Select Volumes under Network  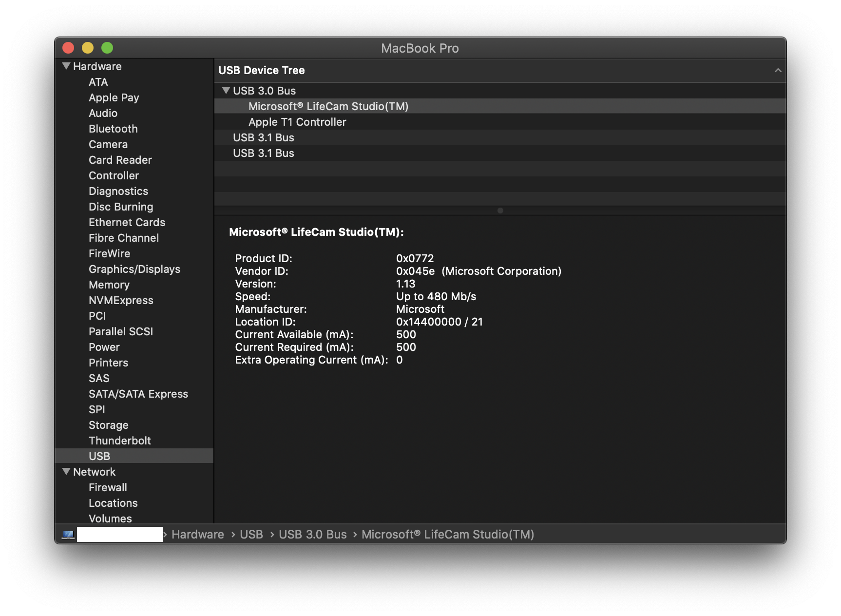110,519
